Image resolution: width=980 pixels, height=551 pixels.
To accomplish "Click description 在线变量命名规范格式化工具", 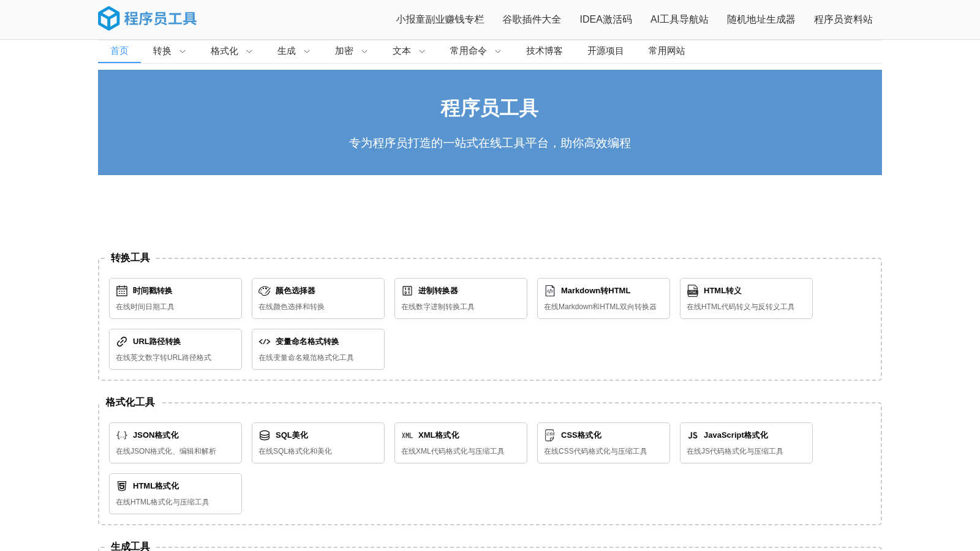I will (306, 358).
